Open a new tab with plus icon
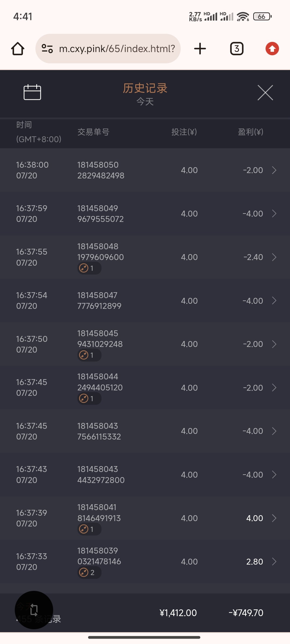Screen dimensions: 290x644 [200, 49]
